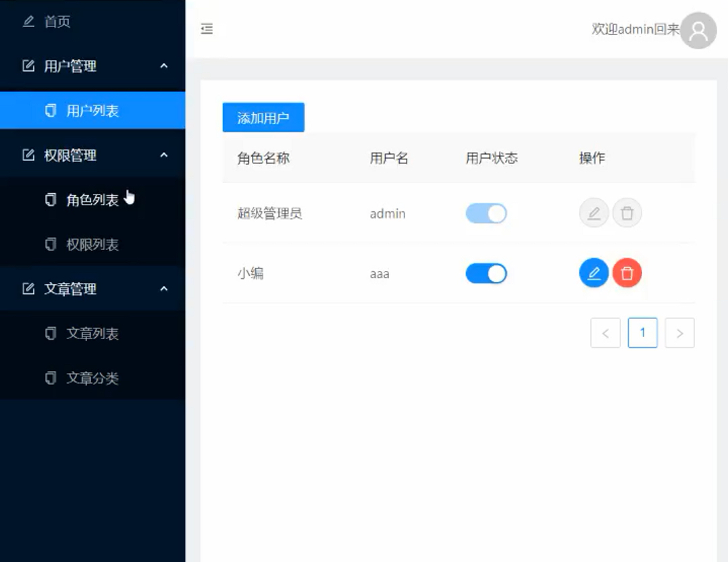Collapse the 用户管理 menu group
Image resolution: width=728 pixels, height=562 pixels.
pyautogui.click(x=93, y=66)
